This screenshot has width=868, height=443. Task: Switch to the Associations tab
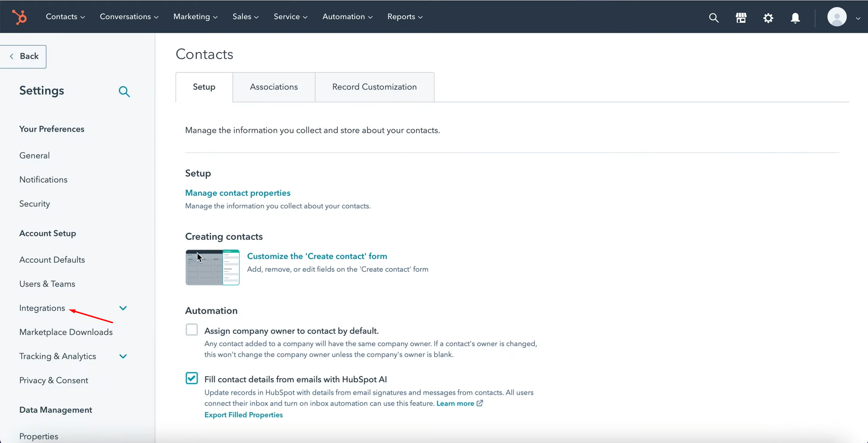[x=274, y=87]
